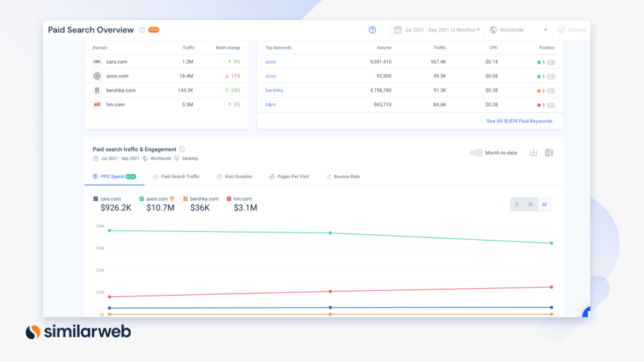
Task: Click the similarweb logo
Action: [78, 332]
